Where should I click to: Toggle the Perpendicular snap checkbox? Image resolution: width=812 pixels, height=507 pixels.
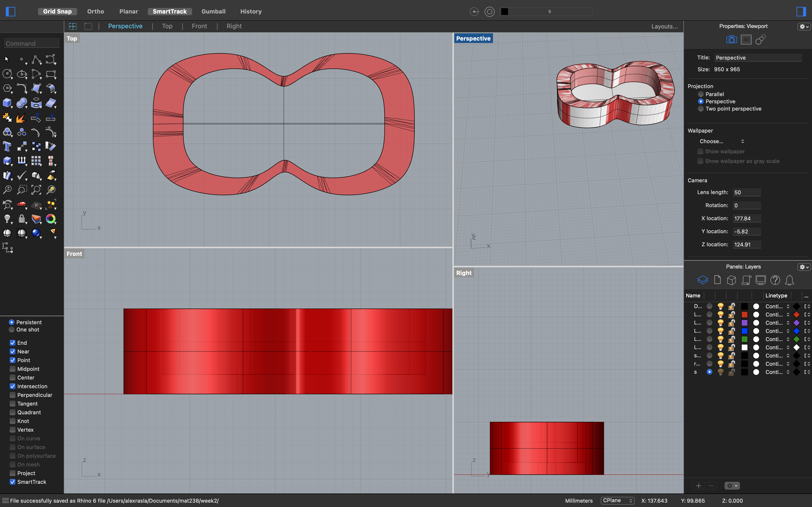click(x=12, y=395)
